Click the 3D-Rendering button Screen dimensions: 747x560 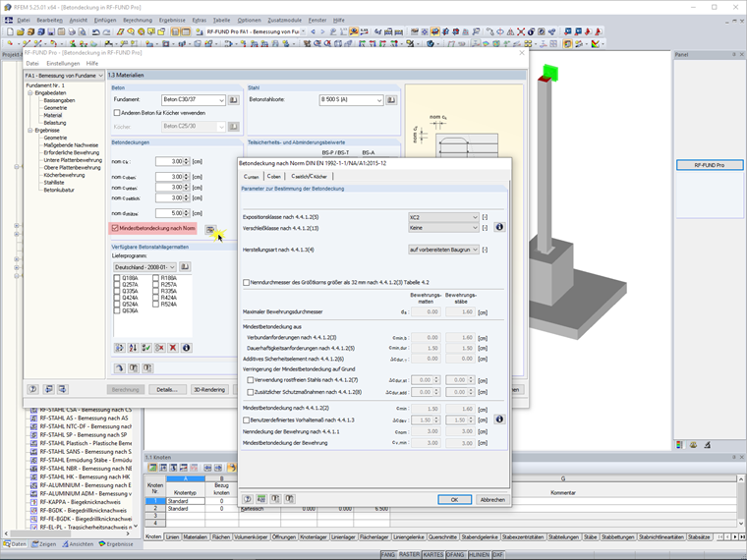(x=209, y=389)
